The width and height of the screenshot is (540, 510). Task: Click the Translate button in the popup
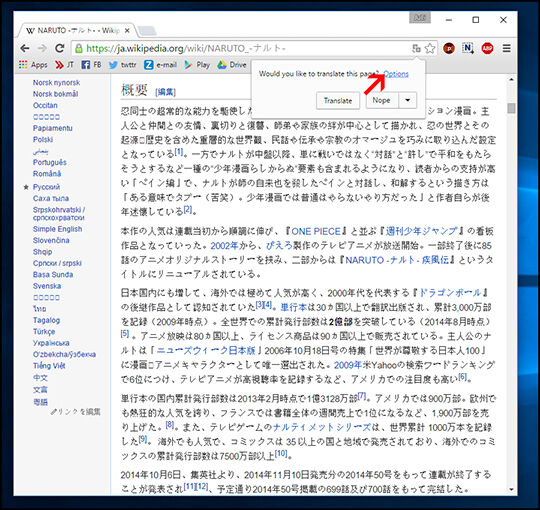pos(338,101)
